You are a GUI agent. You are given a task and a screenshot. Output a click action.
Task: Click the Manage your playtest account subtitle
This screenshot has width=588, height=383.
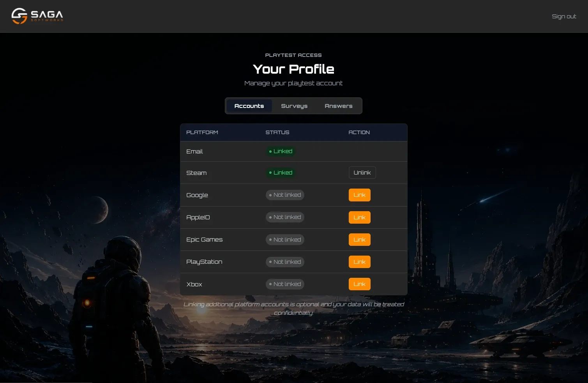pyautogui.click(x=293, y=83)
